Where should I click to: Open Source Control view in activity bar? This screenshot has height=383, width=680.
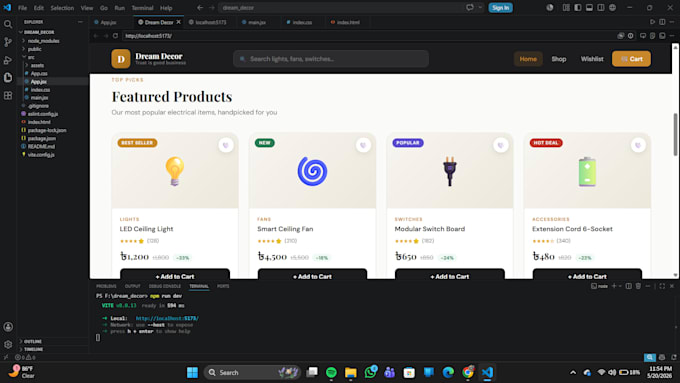(8, 42)
